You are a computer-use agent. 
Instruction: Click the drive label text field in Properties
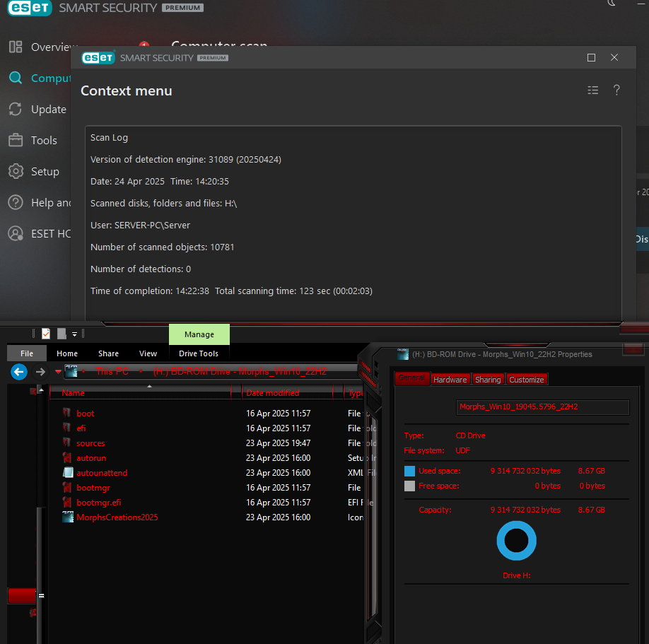(543, 407)
